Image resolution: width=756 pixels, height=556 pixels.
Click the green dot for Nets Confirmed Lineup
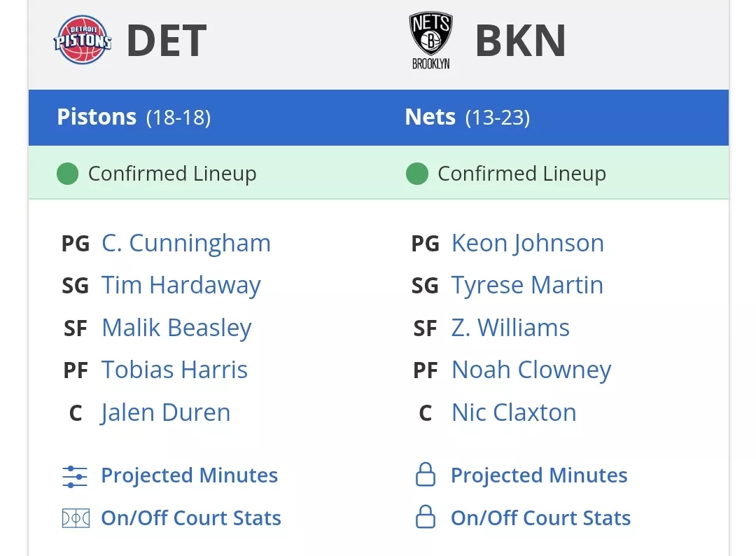tap(417, 174)
